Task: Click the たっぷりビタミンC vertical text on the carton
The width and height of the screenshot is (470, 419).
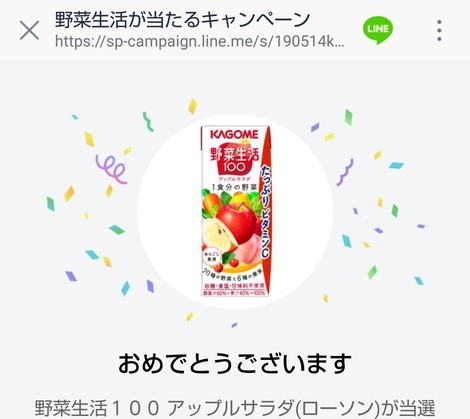Action: tap(265, 211)
